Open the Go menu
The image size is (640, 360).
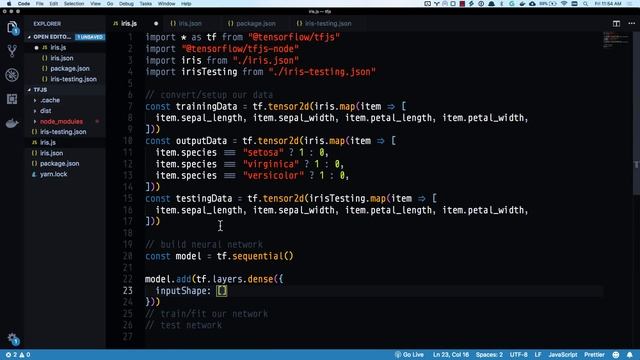click(x=110, y=4)
